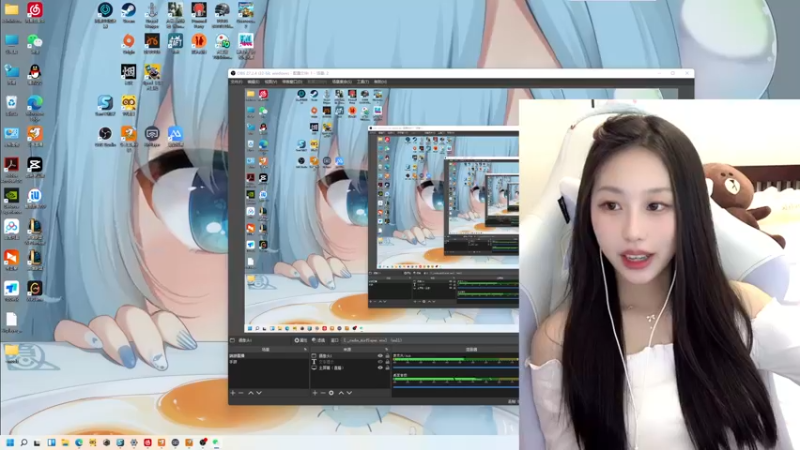Screen dimensions: 800x450
Task: Open source Properties gear in OBS toolbar
Action: click(x=301, y=340)
